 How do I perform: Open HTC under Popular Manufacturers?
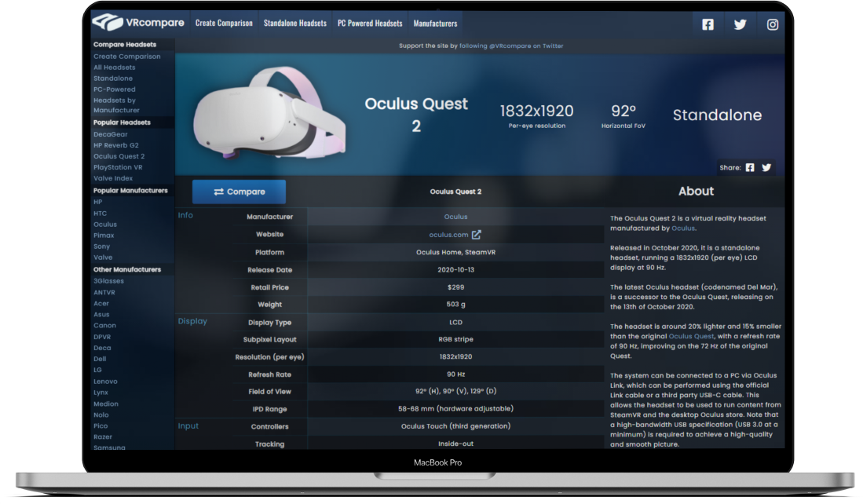[x=101, y=214]
